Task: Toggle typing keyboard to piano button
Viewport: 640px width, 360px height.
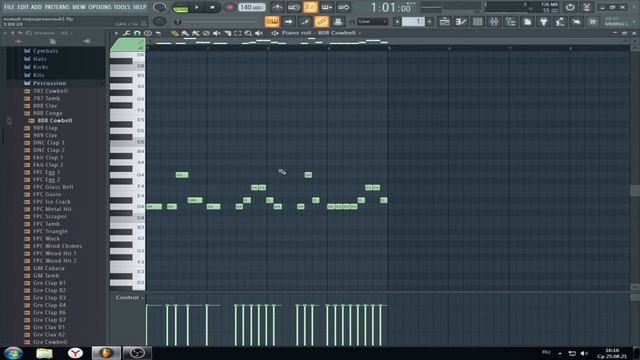Action: pyautogui.click(x=272, y=21)
